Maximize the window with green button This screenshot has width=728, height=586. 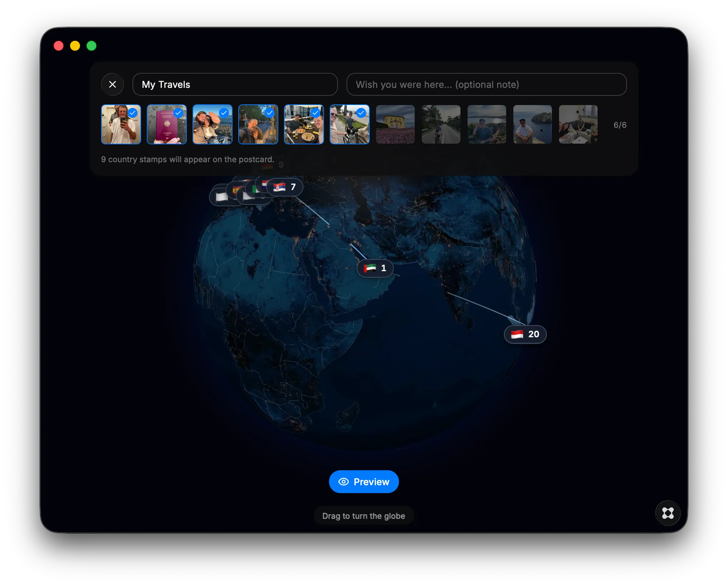pyautogui.click(x=91, y=46)
